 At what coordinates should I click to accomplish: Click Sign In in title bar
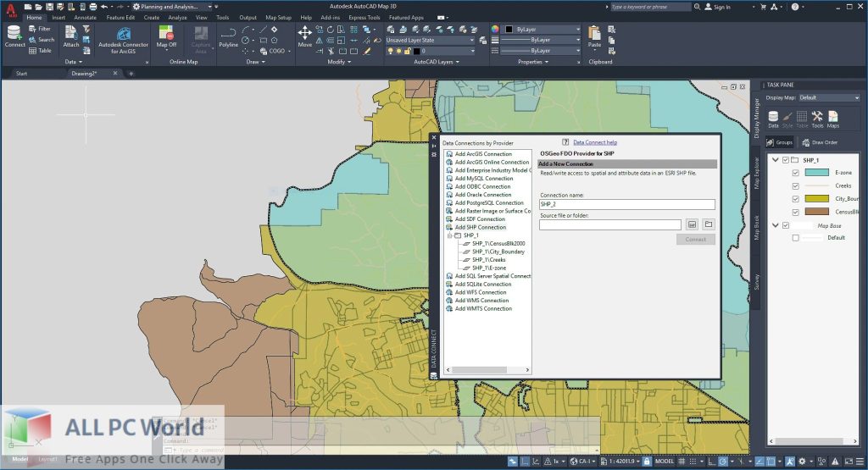tap(717, 7)
